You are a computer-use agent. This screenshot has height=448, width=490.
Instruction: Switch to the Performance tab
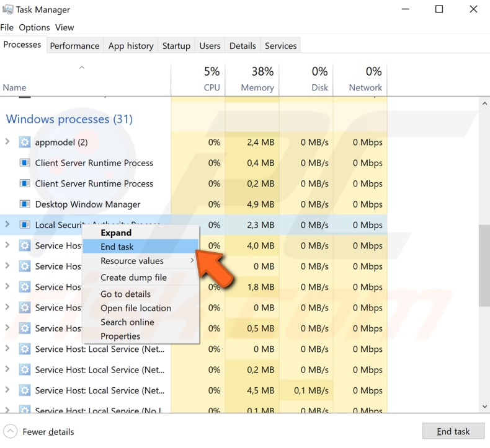tap(74, 46)
